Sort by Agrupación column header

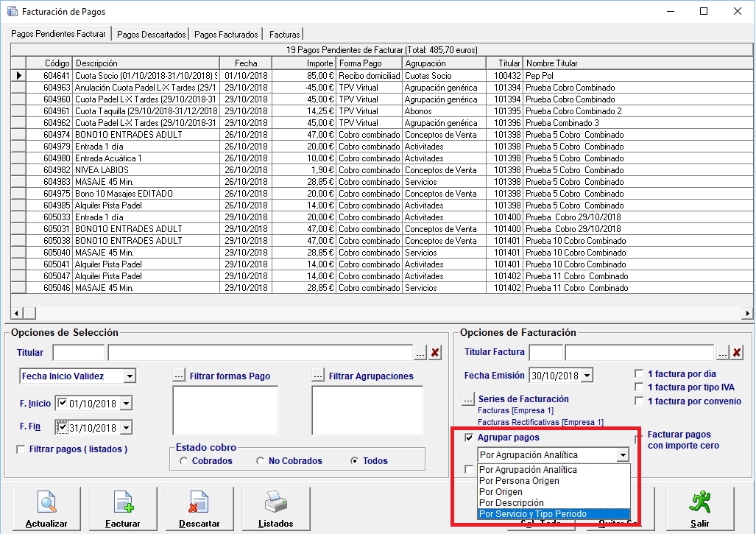[x=444, y=63]
